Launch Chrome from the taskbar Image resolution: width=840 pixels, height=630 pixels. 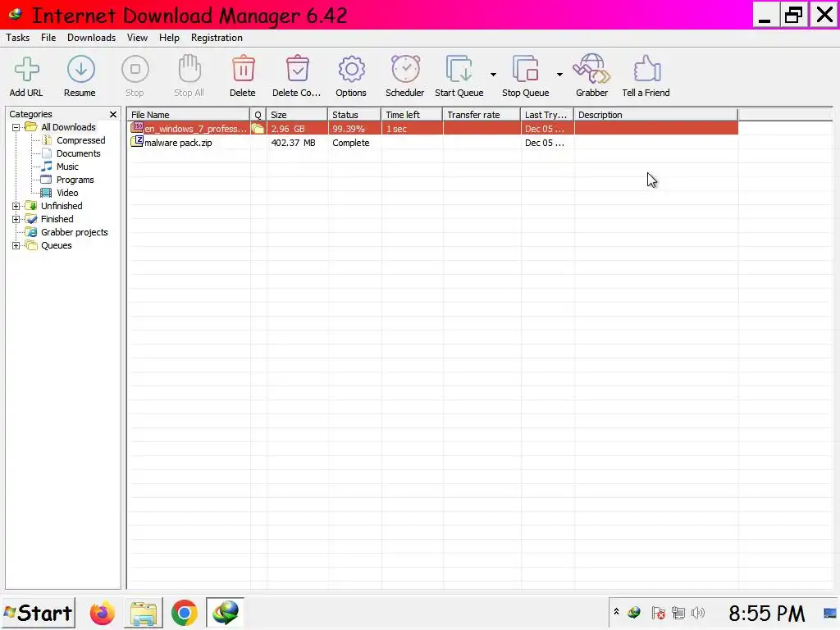(x=185, y=613)
